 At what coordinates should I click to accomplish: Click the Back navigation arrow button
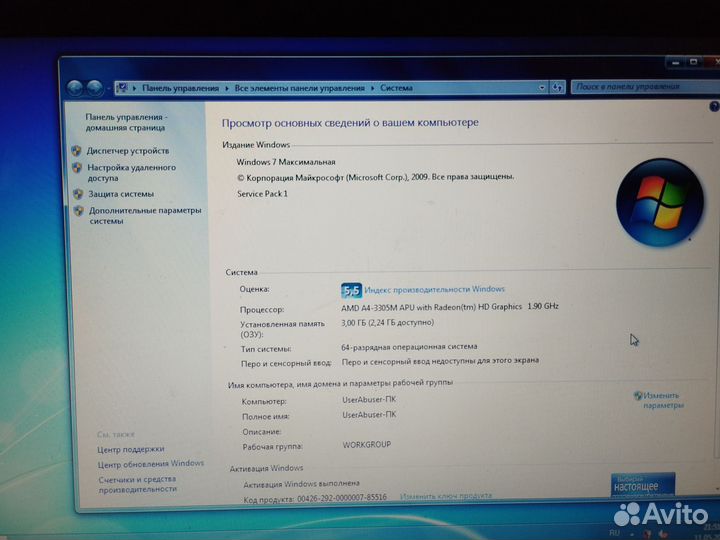click(x=75, y=88)
